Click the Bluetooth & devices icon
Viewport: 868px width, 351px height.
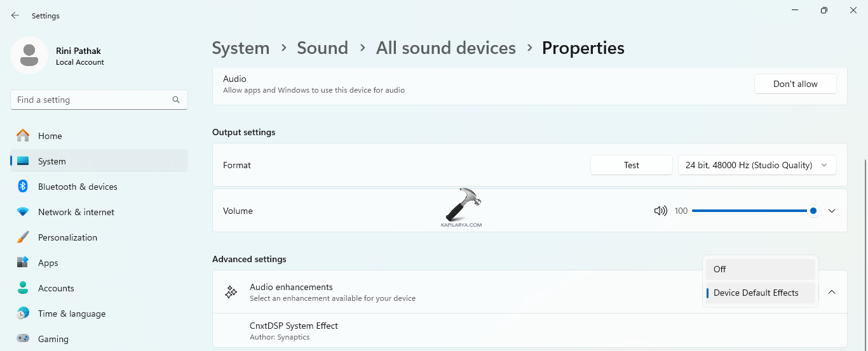[x=23, y=187]
